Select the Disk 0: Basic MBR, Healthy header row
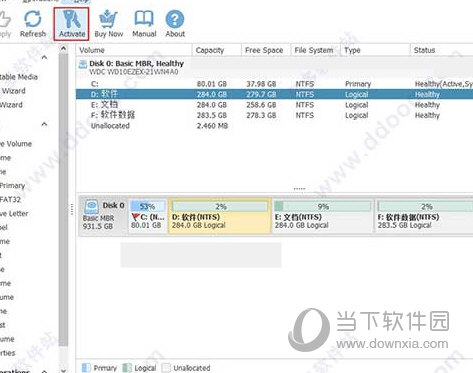 click(274, 67)
